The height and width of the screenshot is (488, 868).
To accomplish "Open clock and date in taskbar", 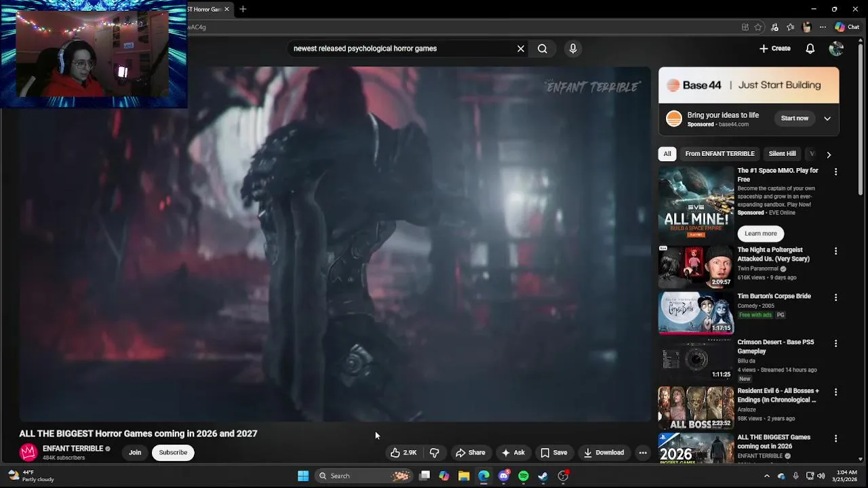I will [x=846, y=476].
